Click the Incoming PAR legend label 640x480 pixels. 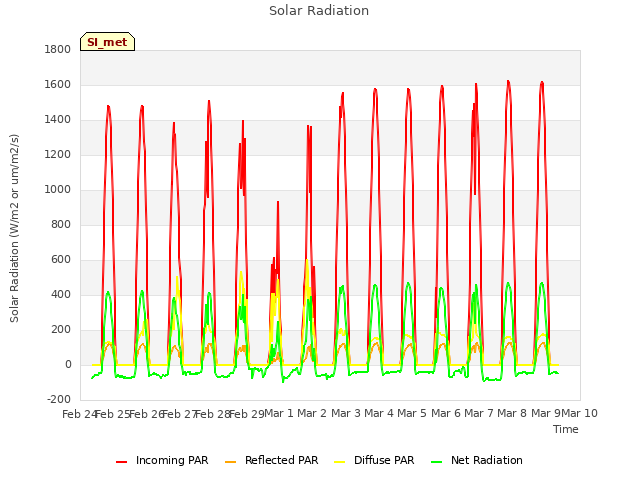(x=172, y=460)
